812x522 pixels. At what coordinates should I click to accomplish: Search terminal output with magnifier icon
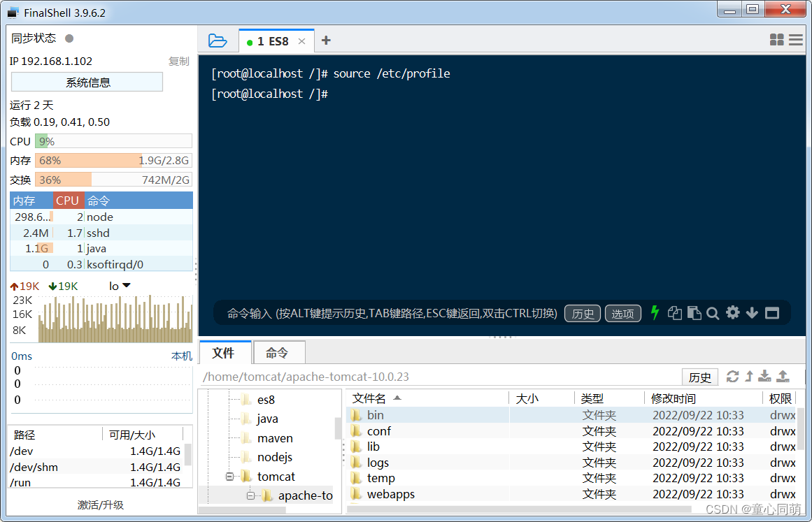pyautogui.click(x=713, y=313)
